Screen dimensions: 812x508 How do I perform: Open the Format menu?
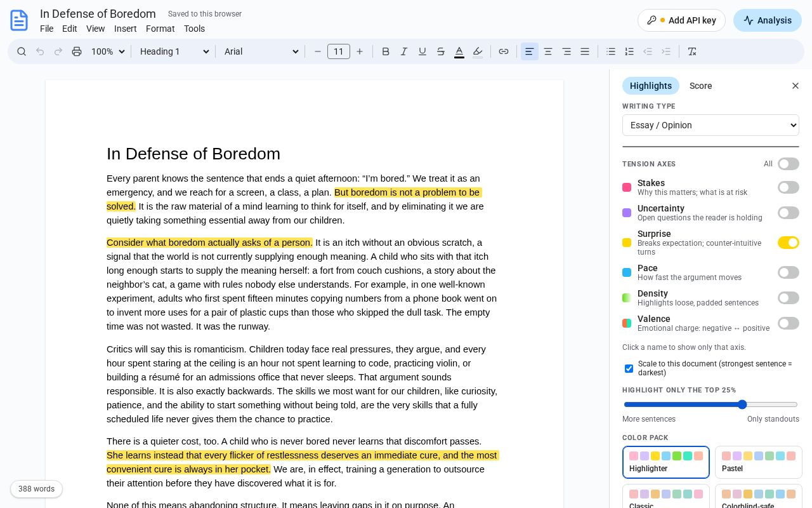pos(160,29)
